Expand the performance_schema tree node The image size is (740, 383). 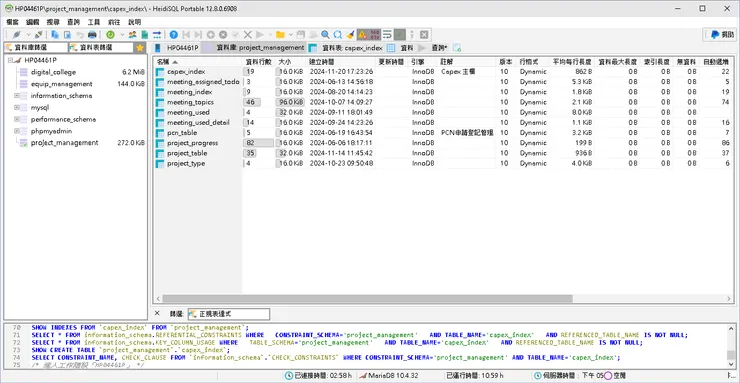17,119
